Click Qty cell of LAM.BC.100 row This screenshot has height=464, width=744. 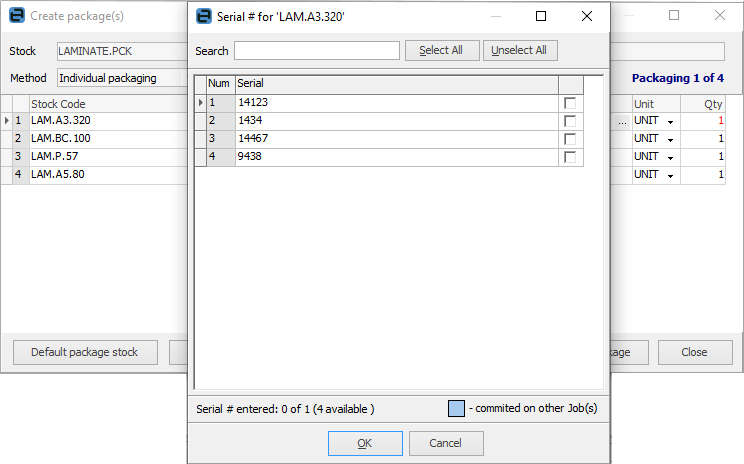click(703, 139)
